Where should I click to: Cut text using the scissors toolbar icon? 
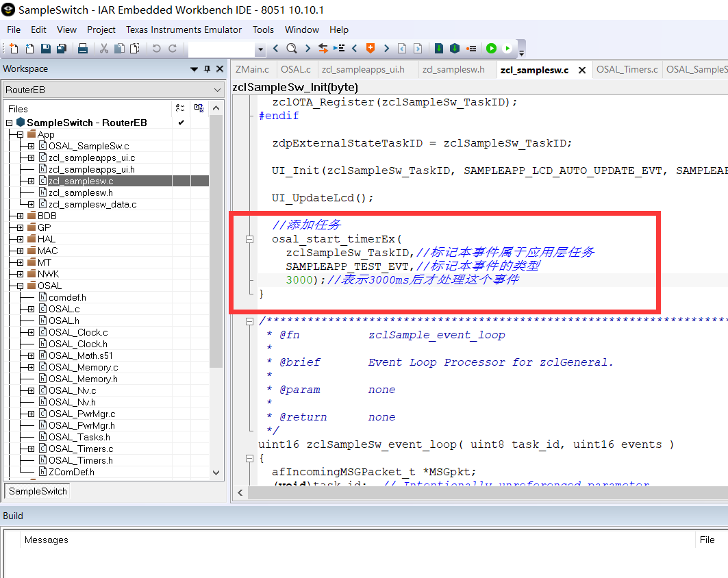coord(105,49)
